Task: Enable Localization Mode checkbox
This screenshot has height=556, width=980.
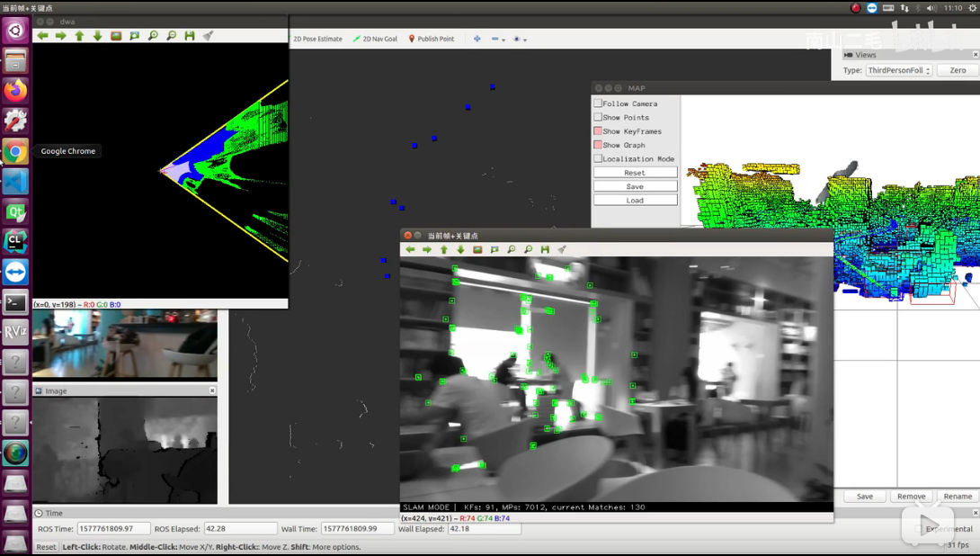Action: click(598, 158)
